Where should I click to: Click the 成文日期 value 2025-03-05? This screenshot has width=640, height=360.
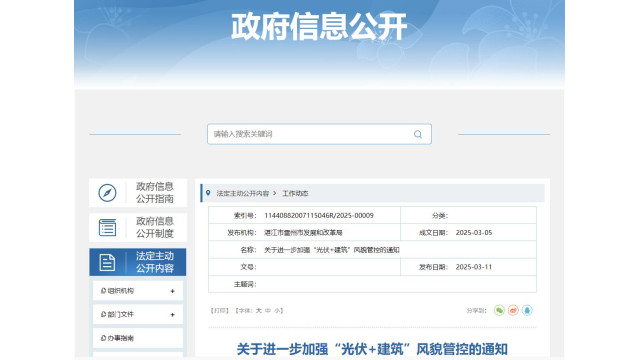pyautogui.click(x=474, y=233)
